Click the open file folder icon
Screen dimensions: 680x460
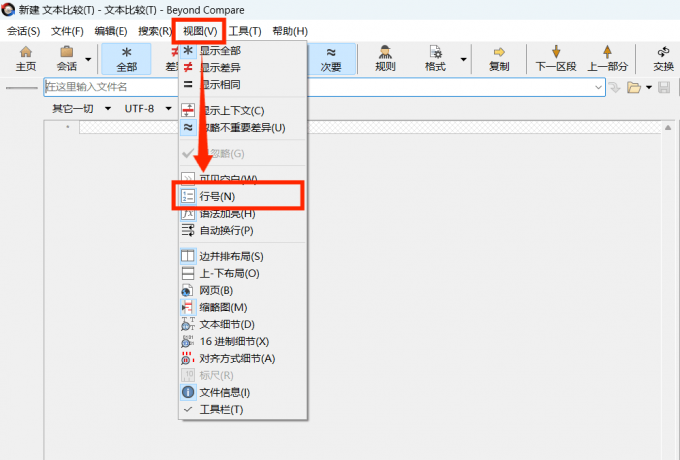click(x=634, y=88)
